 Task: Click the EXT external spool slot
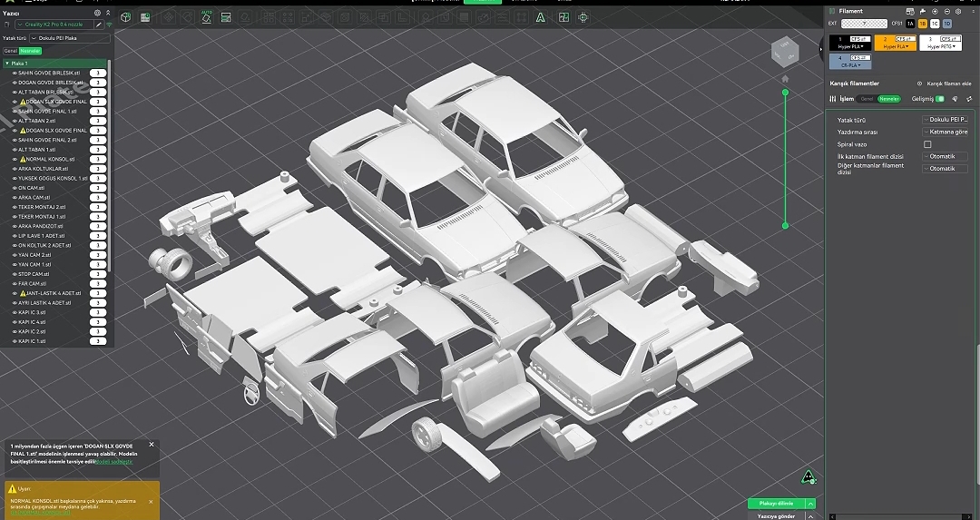point(864,24)
